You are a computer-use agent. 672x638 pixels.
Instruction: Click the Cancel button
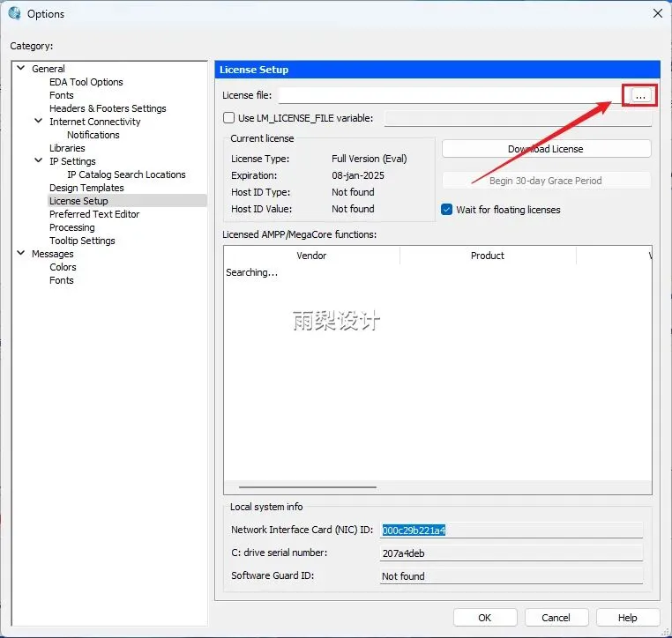pos(556,618)
